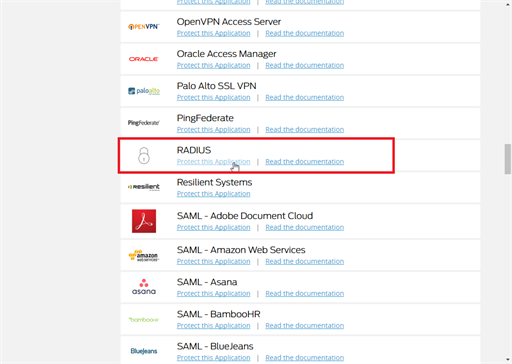512x364 pixels.
Task: Protect SAML - Amazon Web Services application
Action: (213, 261)
